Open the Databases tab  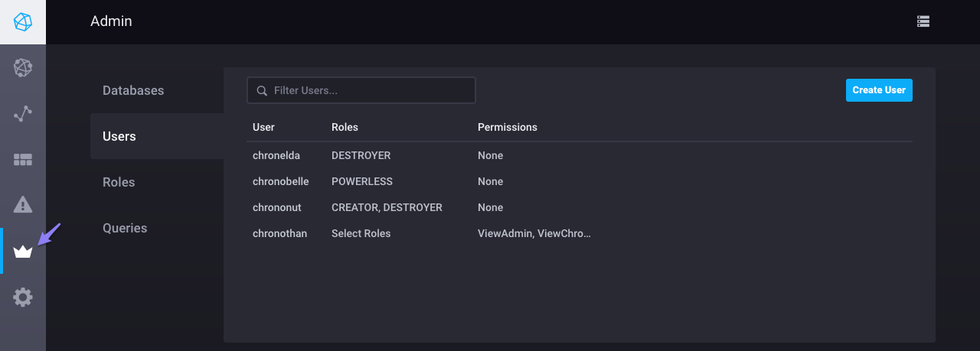[133, 90]
